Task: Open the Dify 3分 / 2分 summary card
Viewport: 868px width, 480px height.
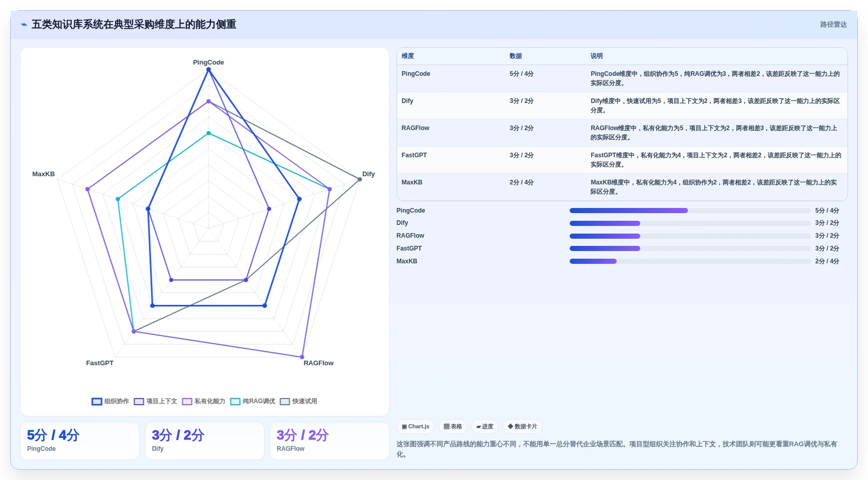Action: [205, 441]
